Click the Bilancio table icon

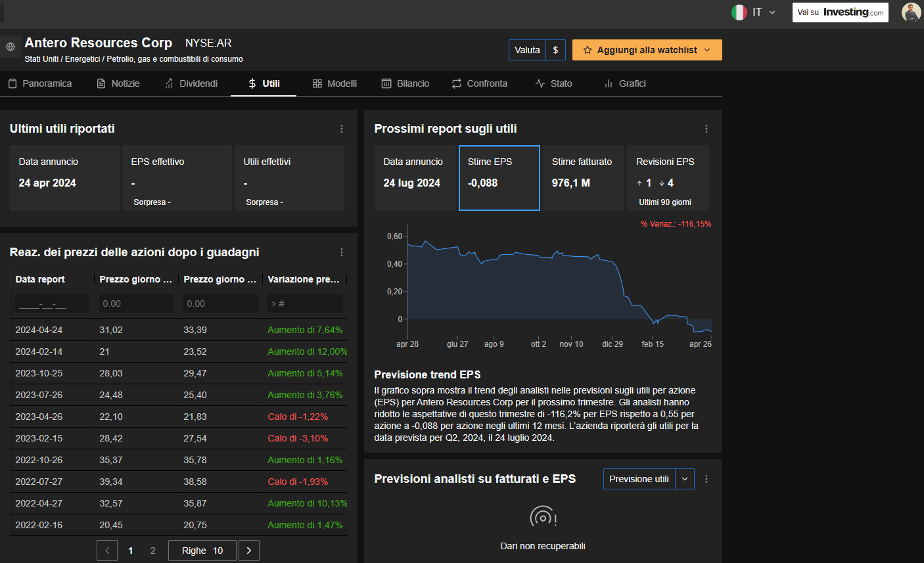(x=386, y=83)
